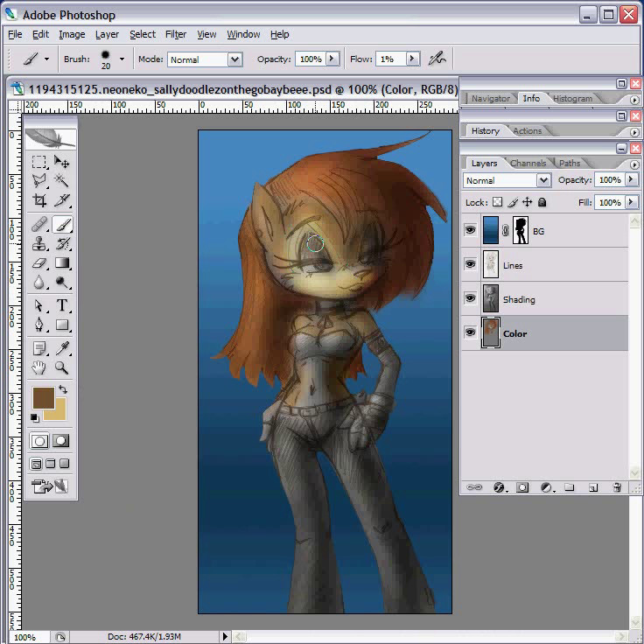Enable airbrush in the options bar
The width and height of the screenshot is (644, 644).
(437, 59)
